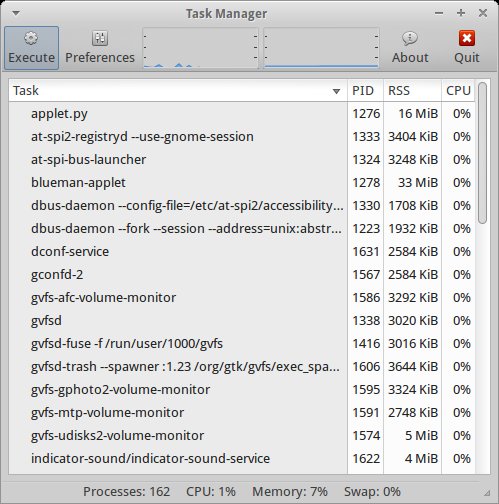Click the CPU: 1% status text
This screenshot has width=499, height=504.
point(211,491)
